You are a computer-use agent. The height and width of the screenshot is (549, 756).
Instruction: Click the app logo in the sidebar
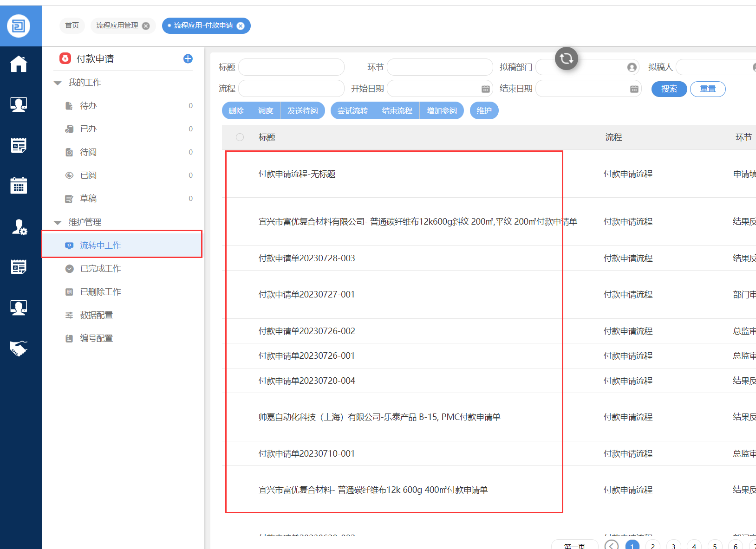(x=19, y=26)
